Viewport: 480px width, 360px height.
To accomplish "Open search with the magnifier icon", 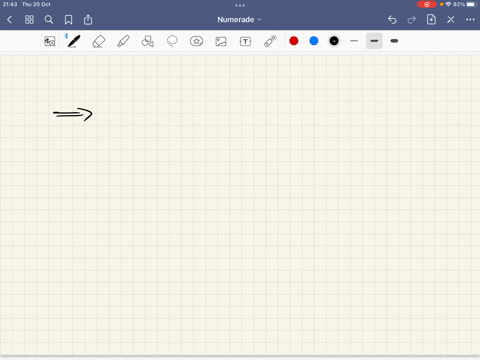I will (49, 20).
